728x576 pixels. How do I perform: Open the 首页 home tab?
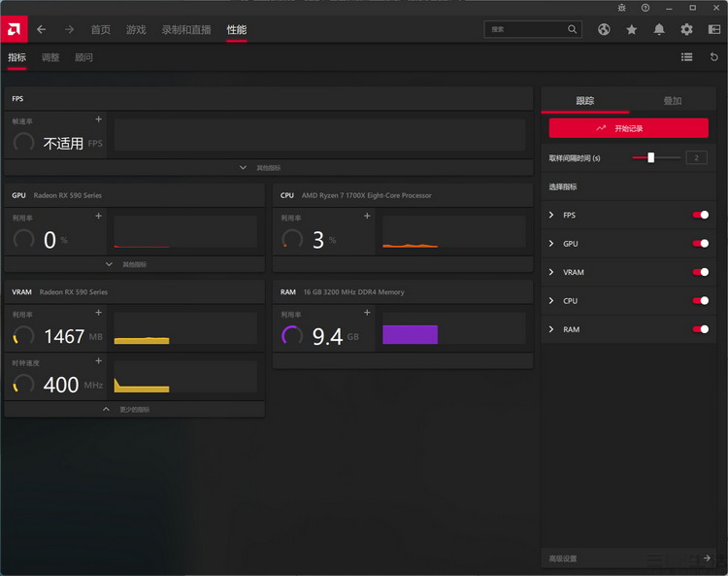point(101,30)
